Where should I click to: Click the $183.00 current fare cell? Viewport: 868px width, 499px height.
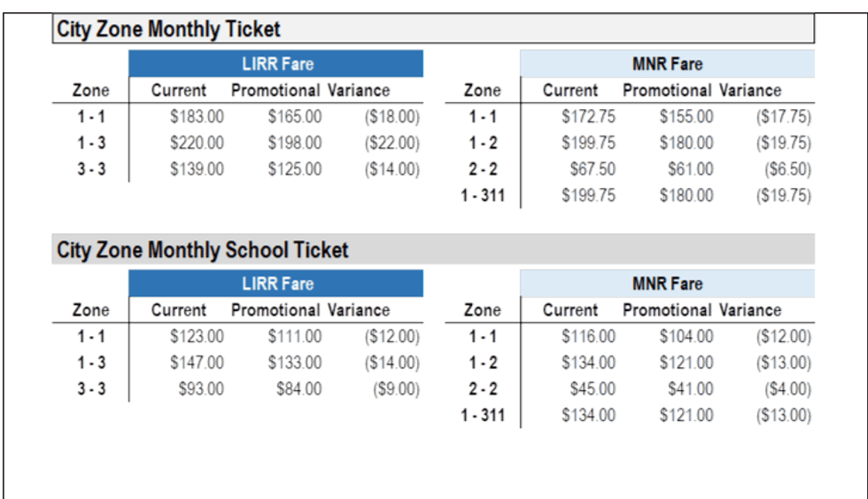click(x=197, y=116)
